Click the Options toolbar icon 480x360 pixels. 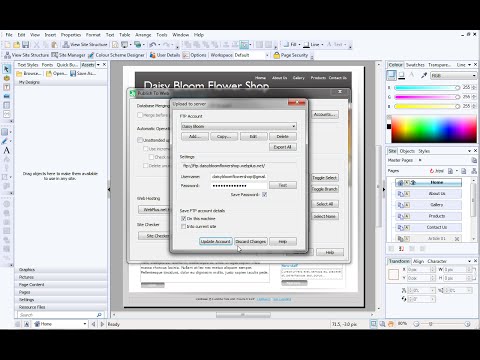coord(195,55)
